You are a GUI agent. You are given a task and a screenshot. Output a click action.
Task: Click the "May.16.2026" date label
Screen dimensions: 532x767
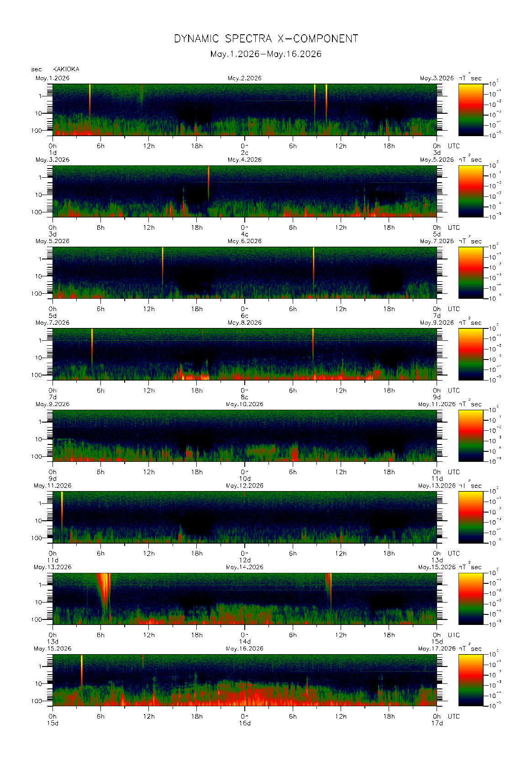tap(245, 649)
